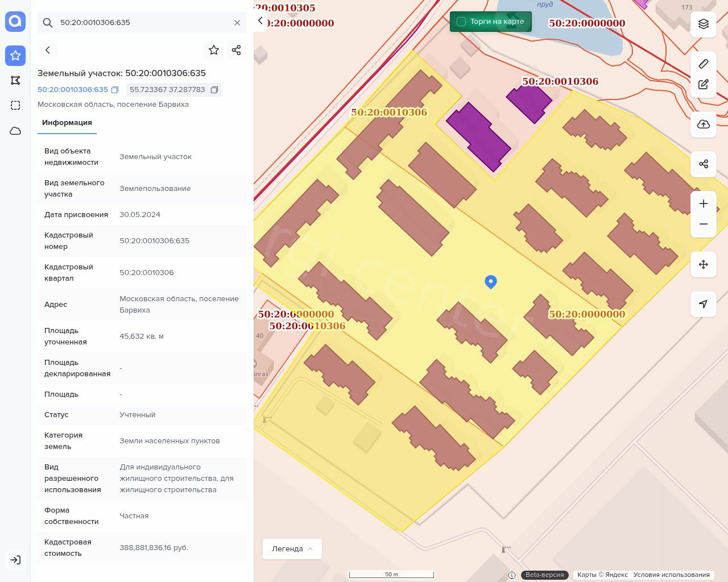This screenshot has width=728, height=582.
Task: Go back using the left arrow button
Action: point(48,50)
